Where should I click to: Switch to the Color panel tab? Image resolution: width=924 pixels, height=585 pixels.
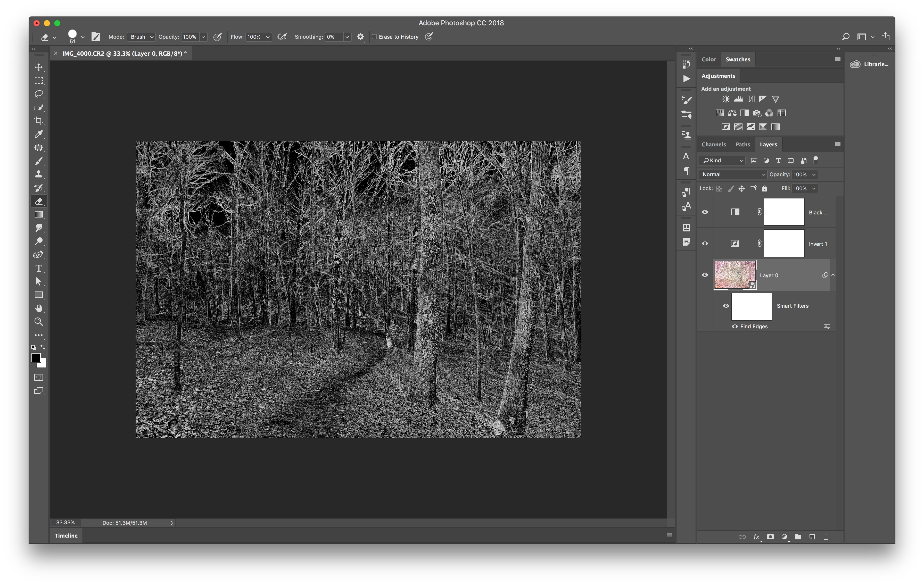pos(708,60)
